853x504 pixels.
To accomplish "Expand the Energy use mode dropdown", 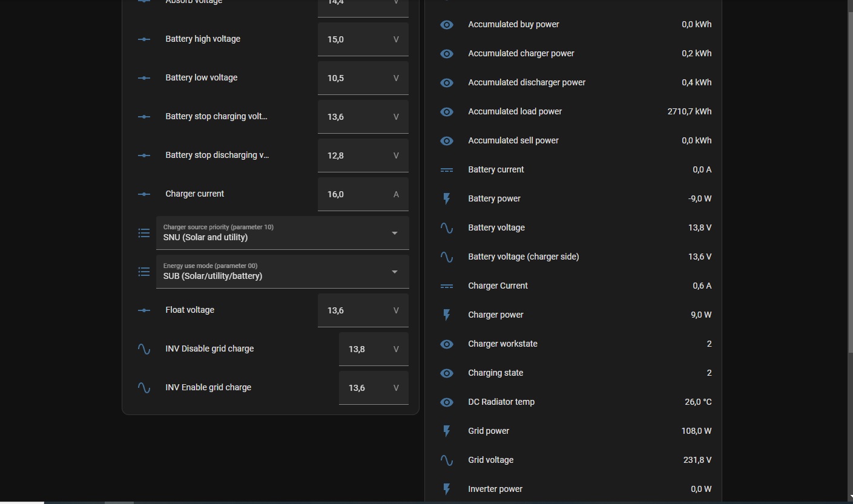I will (282, 272).
